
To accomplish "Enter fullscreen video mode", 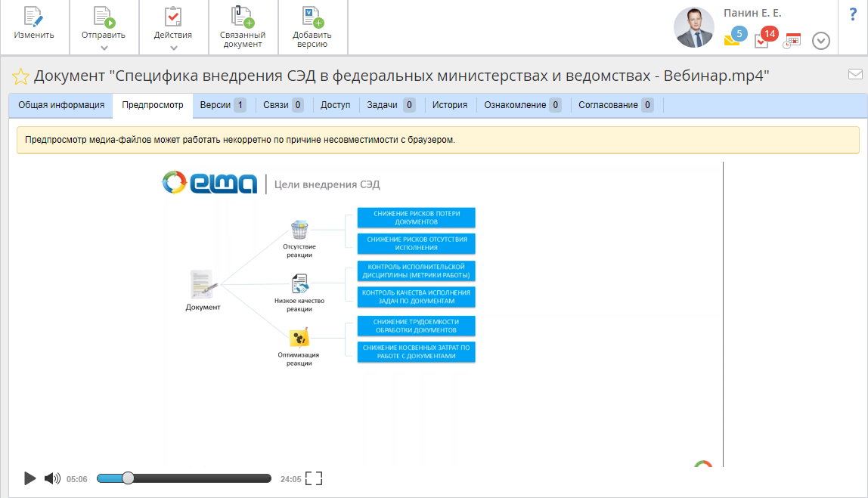I will tap(314, 478).
